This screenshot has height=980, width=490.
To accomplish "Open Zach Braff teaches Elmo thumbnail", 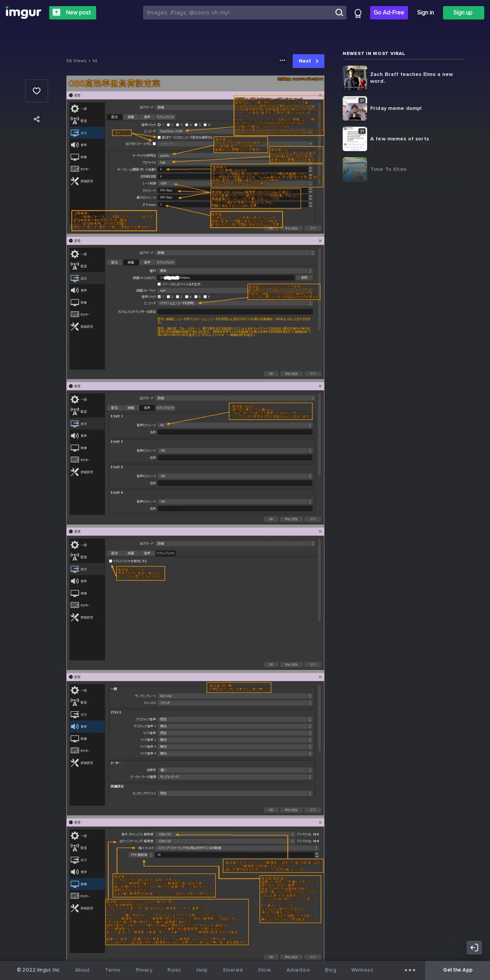I will pyautogui.click(x=355, y=78).
